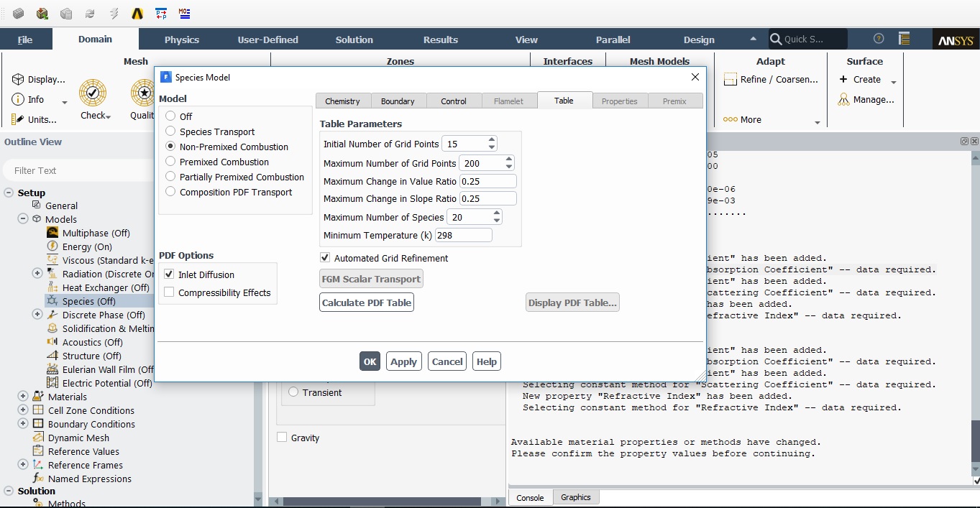Switch to the Boundary tab
This screenshot has height=508, width=980.
click(398, 101)
